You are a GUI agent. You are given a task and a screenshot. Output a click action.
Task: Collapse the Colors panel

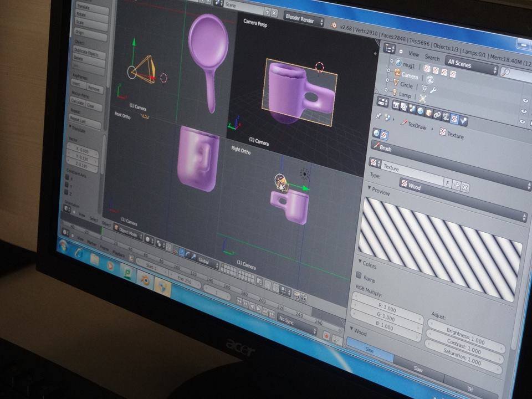tap(360, 261)
